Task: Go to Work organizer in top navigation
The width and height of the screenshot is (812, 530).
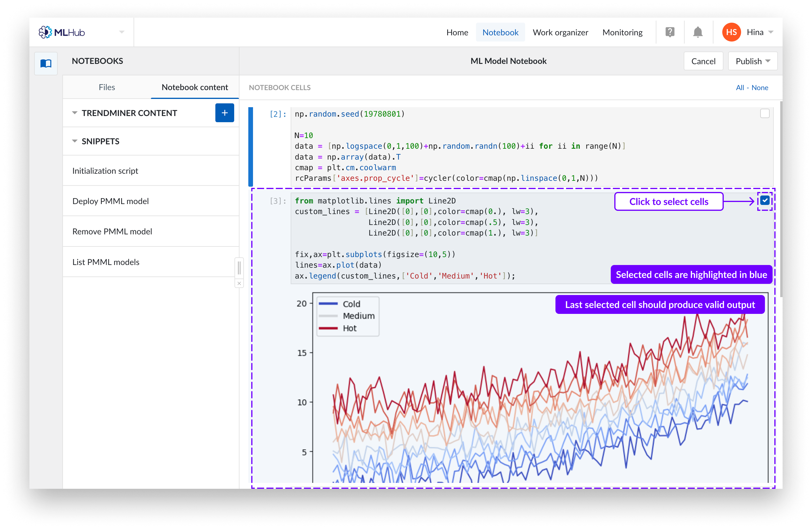Action: click(560, 32)
